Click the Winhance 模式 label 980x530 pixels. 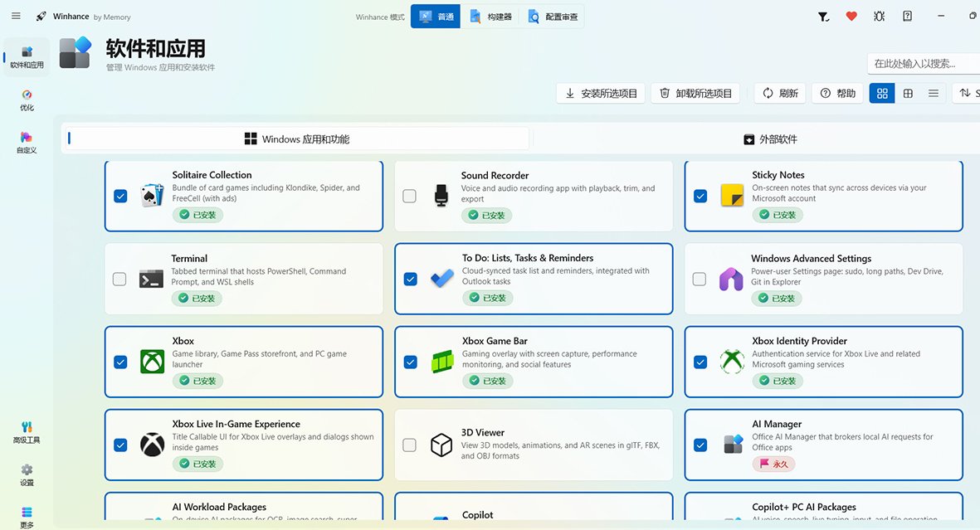pos(380,17)
